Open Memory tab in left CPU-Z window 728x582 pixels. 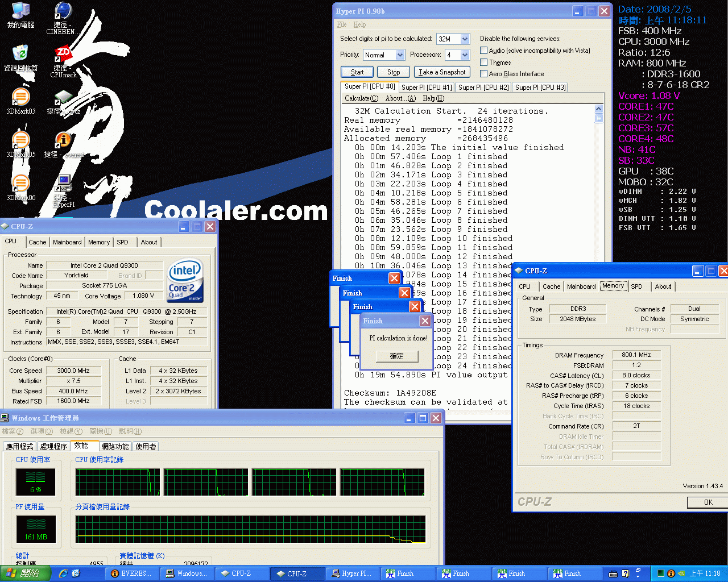[x=99, y=242]
